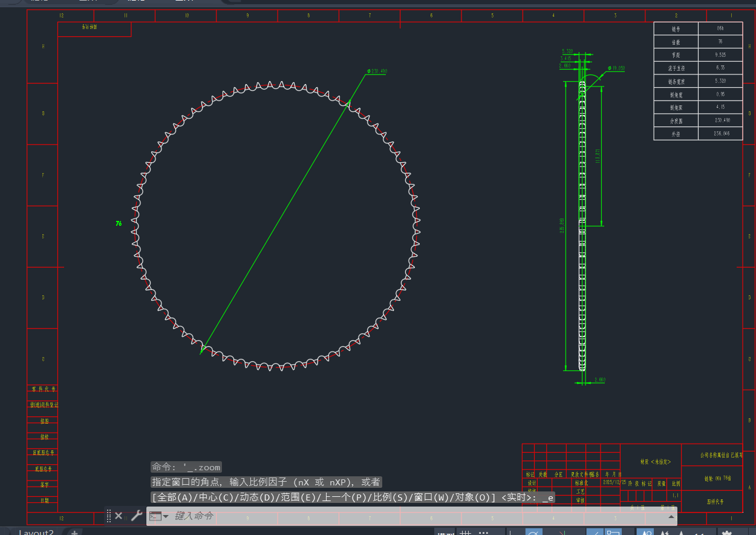Click table cell 齿数
The width and height of the screenshot is (756, 535).
676,42
